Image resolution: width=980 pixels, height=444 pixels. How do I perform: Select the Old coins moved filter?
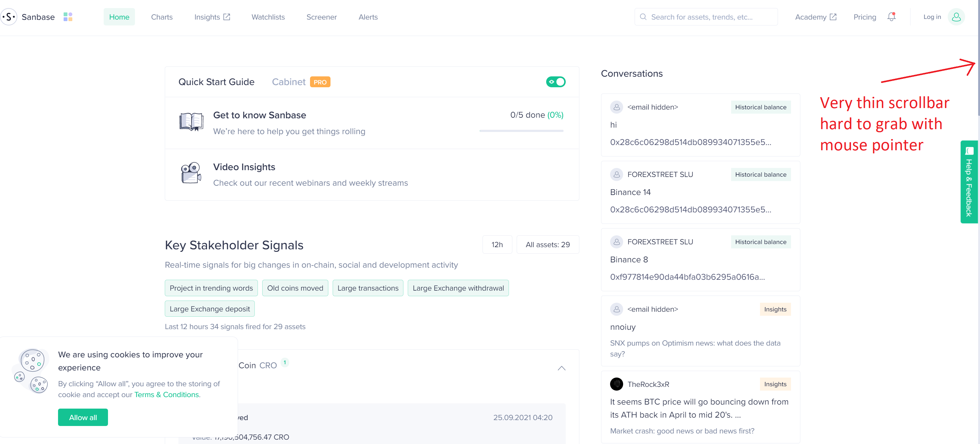pyautogui.click(x=295, y=288)
